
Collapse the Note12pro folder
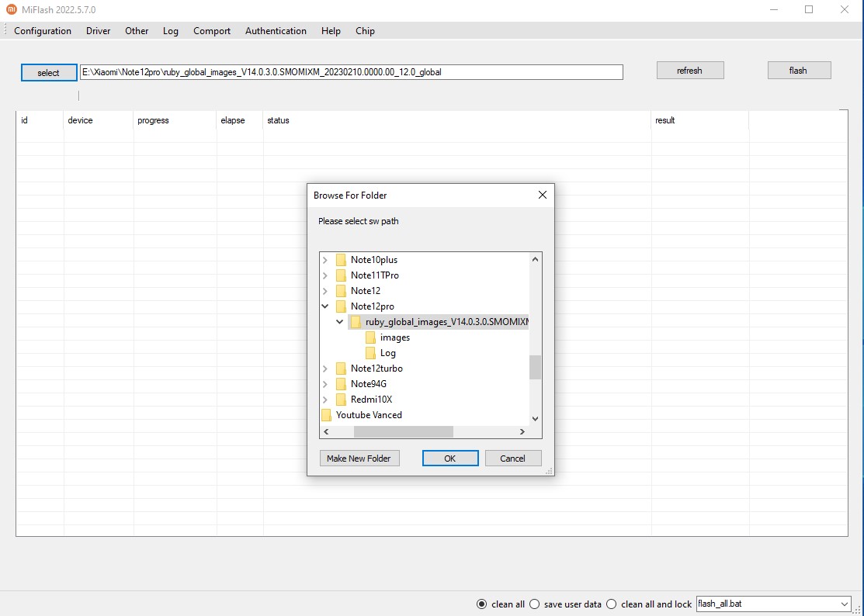pyautogui.click(x=325, y=306)
